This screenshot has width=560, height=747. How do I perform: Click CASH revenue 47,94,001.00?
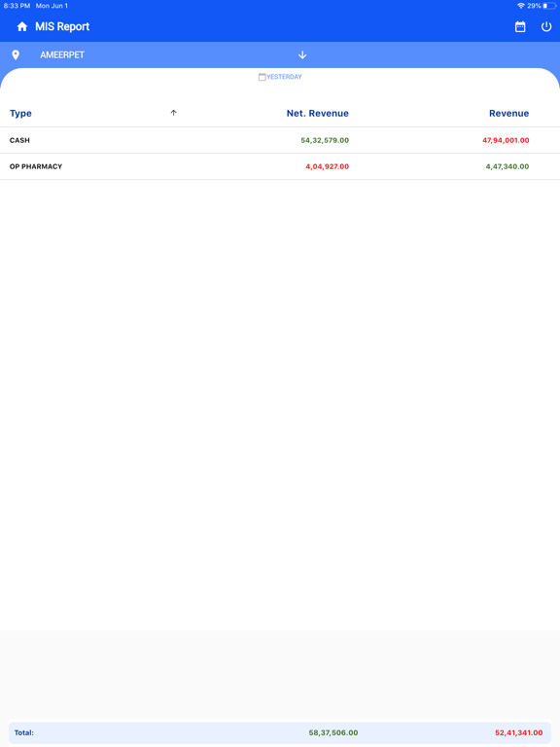(x=506, y=140)
